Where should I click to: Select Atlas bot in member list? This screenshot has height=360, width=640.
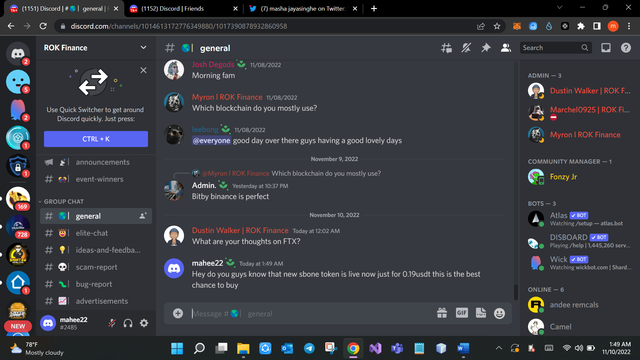pos(579,219)
